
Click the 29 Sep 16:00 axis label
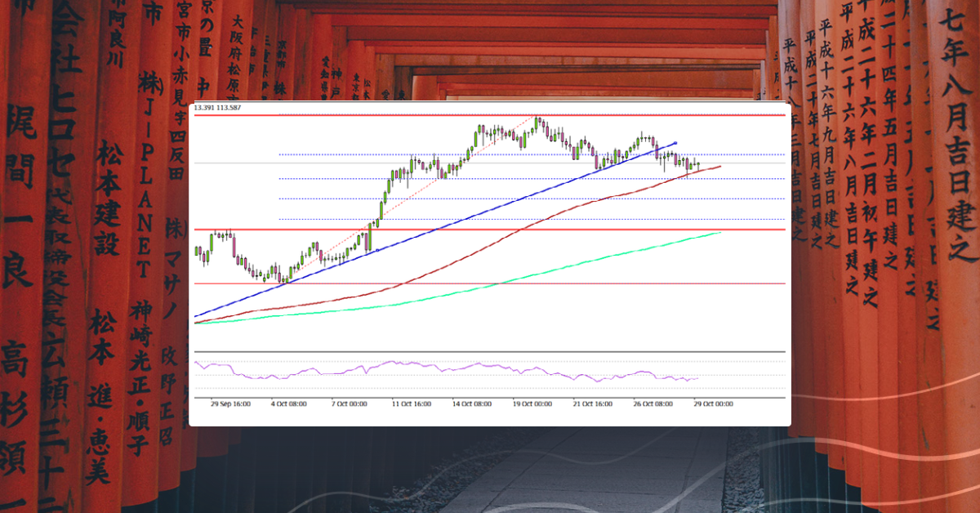[x=230, y=403]
